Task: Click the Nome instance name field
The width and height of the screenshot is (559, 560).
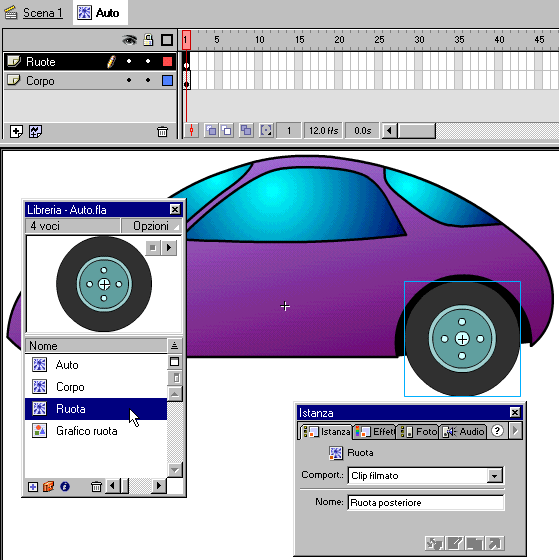Action: [x=426, y=502]
